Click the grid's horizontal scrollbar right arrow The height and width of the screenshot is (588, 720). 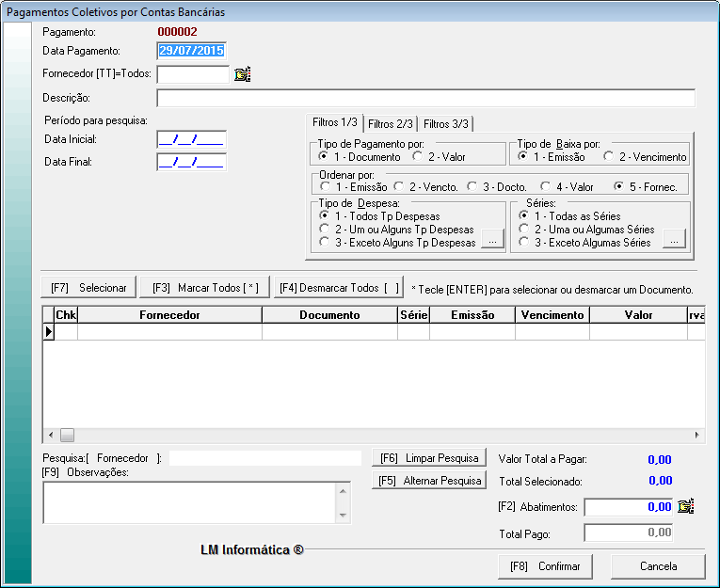tap(696, 436)
